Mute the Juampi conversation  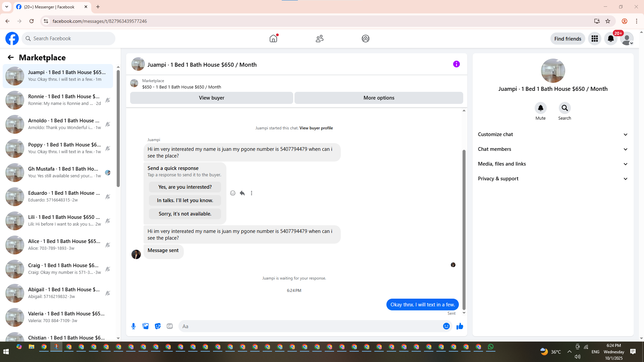541,108
